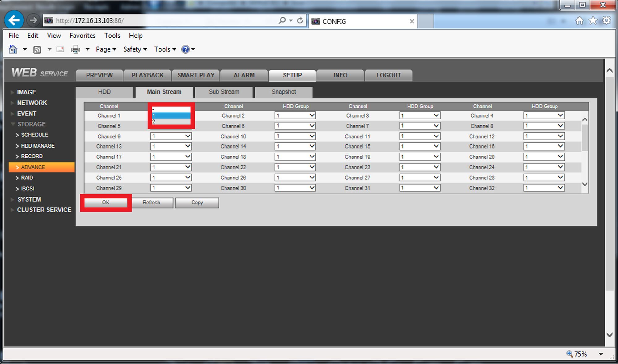618x364 pixels.
Task: Click the printer icon in command bar
Action: pyautogui.click(x=76, y=49)
